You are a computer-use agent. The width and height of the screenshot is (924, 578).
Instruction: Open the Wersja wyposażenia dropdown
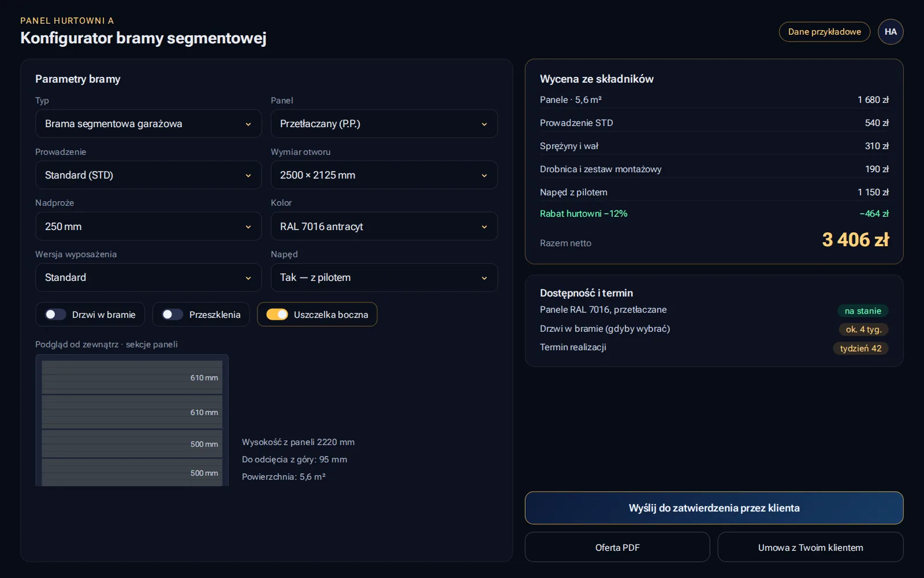[x=148, y=277]
